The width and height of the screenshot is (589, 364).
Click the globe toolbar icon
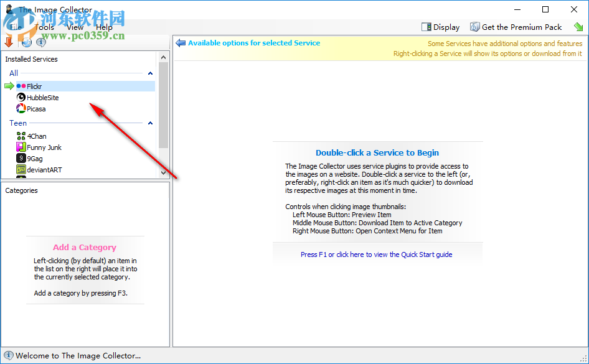27,42
